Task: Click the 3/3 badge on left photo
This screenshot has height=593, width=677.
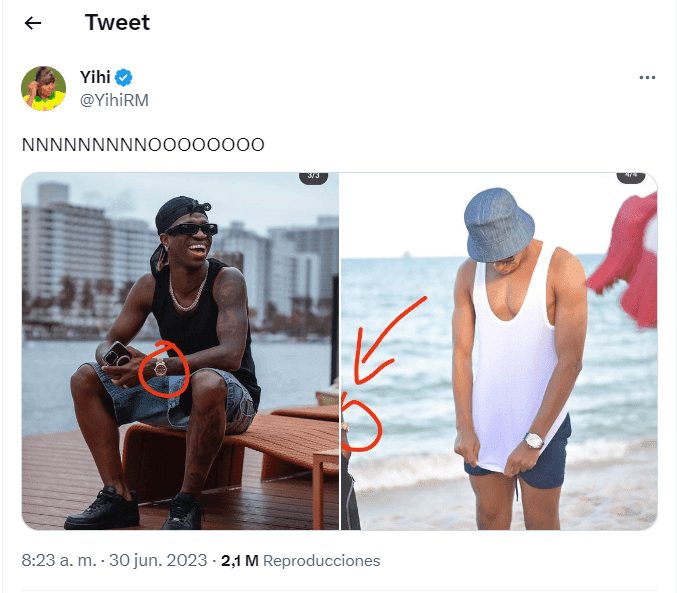Action: [313, 176]
